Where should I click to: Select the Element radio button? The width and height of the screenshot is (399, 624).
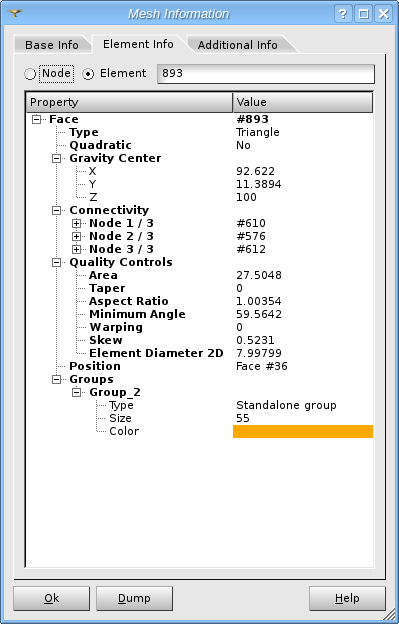pos(88,74)
